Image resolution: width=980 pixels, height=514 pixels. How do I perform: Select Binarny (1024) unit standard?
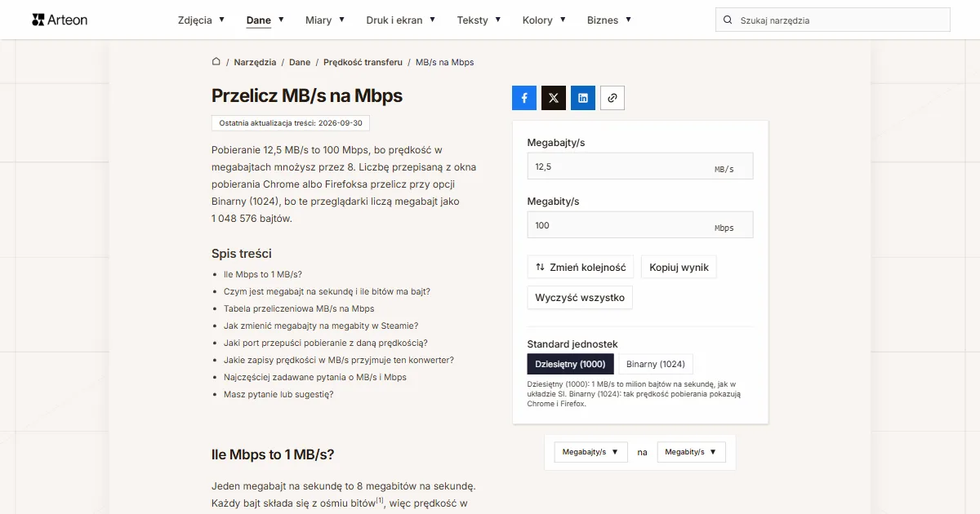click(656, 364)
